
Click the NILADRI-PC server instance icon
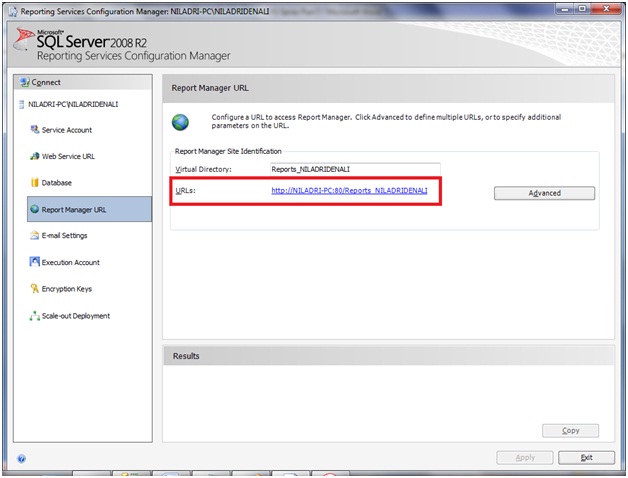(22, 105)
